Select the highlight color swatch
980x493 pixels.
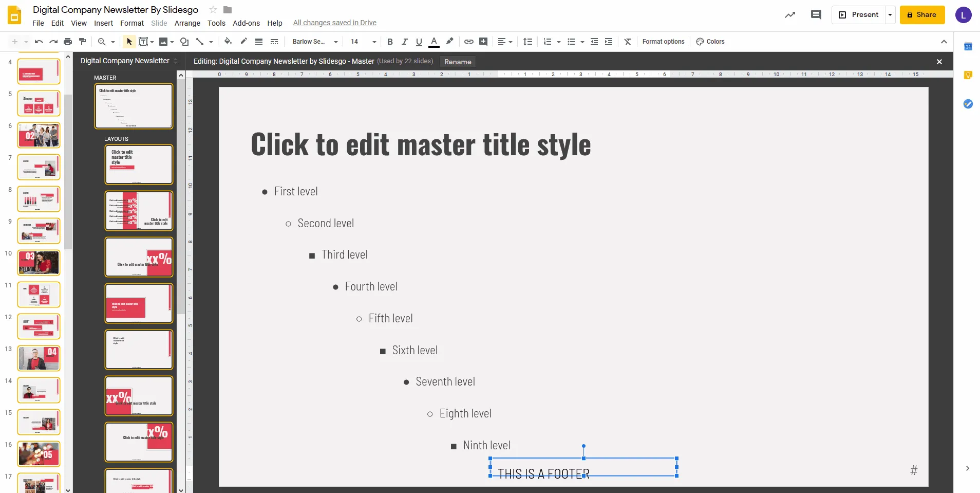pyautogui.click(x=449, y=42)
